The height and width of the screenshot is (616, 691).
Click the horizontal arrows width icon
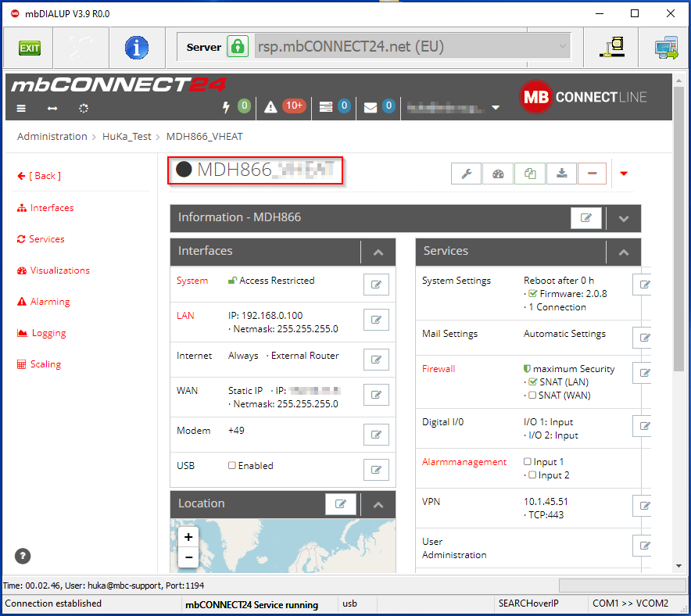[52, 108]
